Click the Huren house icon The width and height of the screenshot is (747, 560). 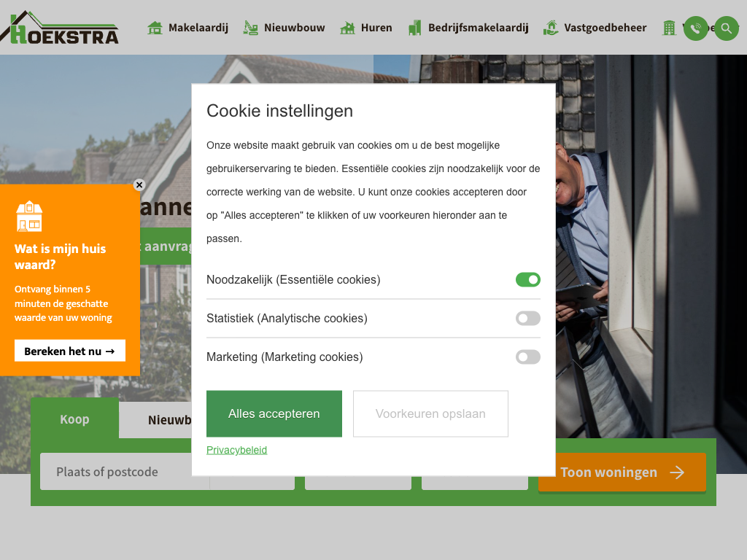click(x=347, y=28)
